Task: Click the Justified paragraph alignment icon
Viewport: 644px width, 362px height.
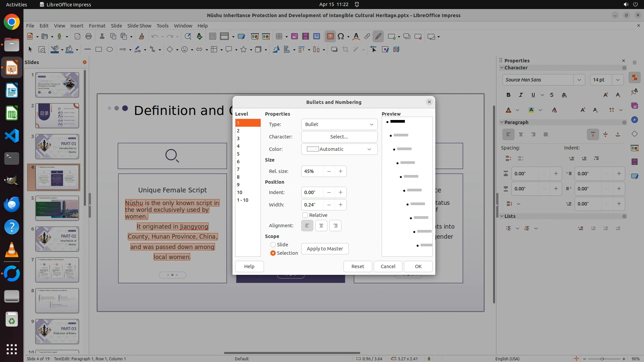Action: pos(546,134)
